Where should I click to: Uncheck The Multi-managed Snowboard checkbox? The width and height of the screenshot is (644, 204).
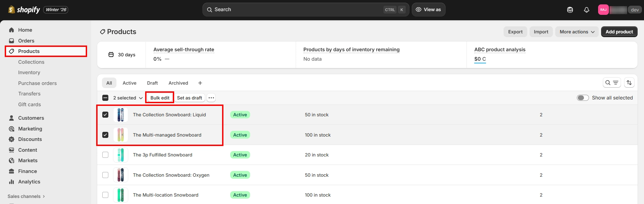[105, 135]
